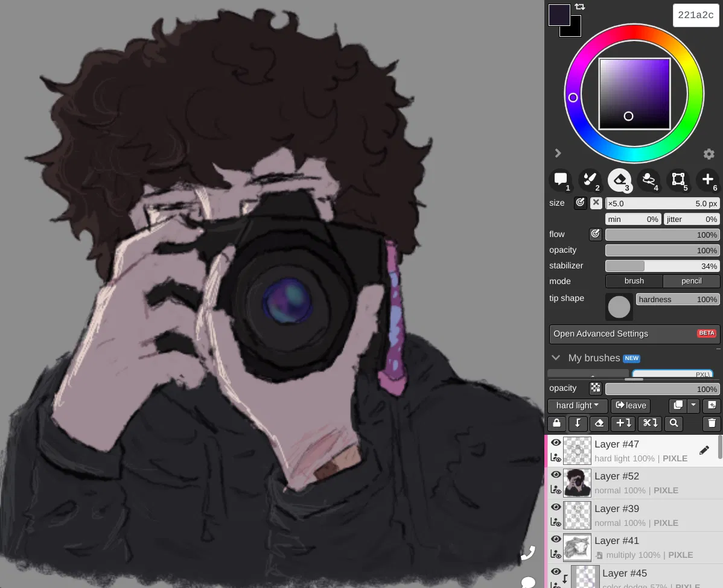This screenshot has width=723, height=588.
Task: Hide Layer #52
Action: pyautogui.click(x=556, y=475)
